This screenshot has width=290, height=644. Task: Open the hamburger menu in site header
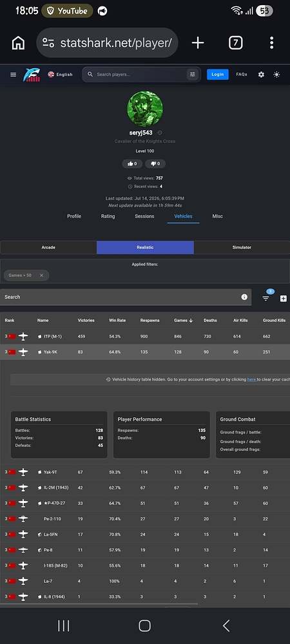[13, 74]
